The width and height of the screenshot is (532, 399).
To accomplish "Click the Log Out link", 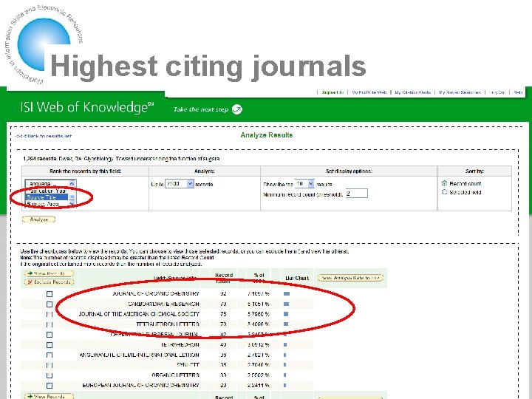I will 497,92.
